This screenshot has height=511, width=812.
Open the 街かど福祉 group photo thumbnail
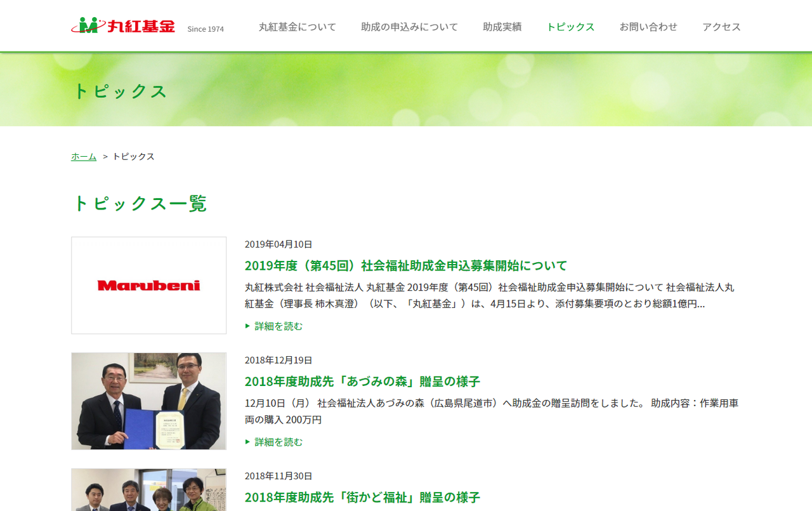click(148, 490)
